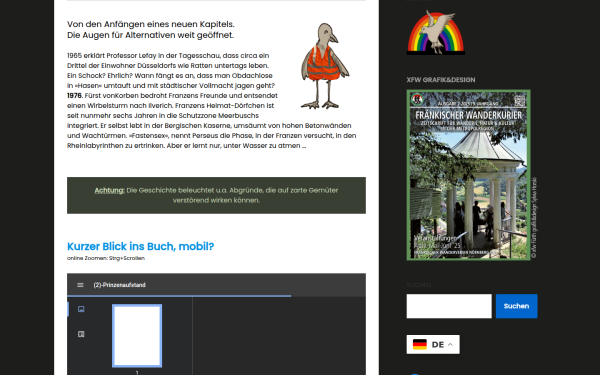Click the Suchen search button
The height and width of the screenshot is (375, 600).
(516, 306)
